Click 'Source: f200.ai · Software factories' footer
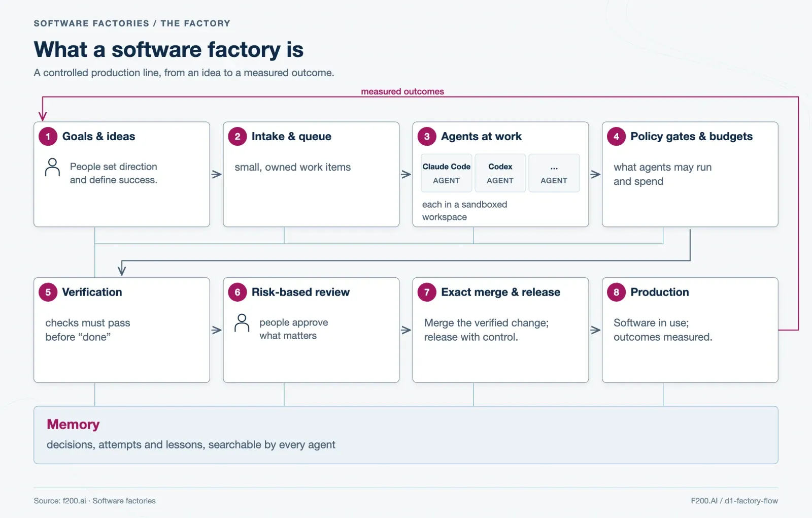This screenshot has width=812, height=518. [x=95, y=501]
